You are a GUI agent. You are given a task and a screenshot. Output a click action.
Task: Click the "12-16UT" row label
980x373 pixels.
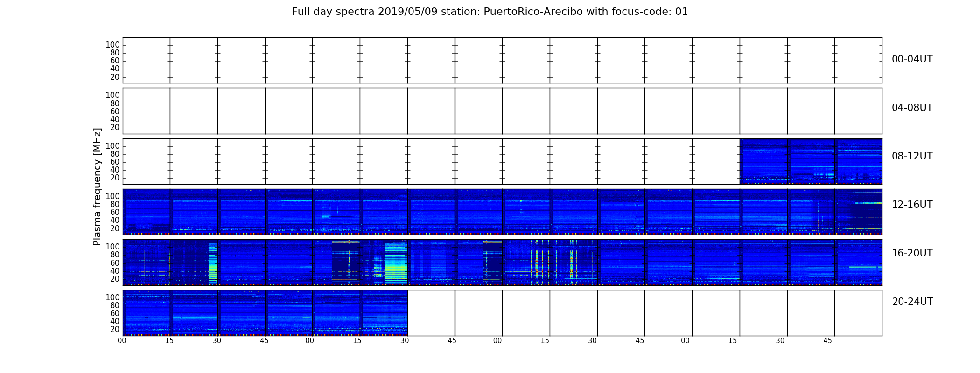912,205
